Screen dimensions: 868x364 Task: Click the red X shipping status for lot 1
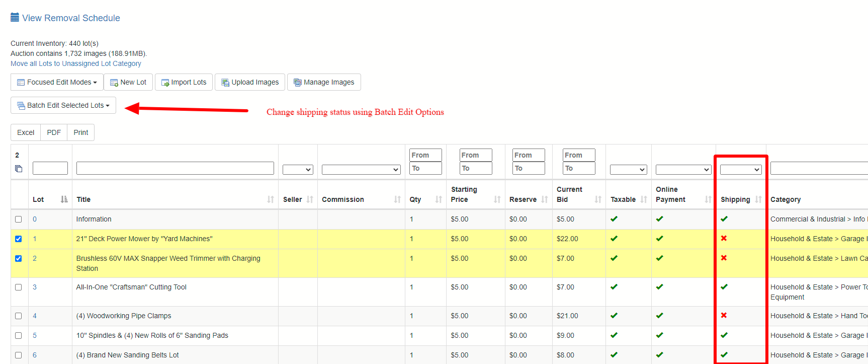724,239
